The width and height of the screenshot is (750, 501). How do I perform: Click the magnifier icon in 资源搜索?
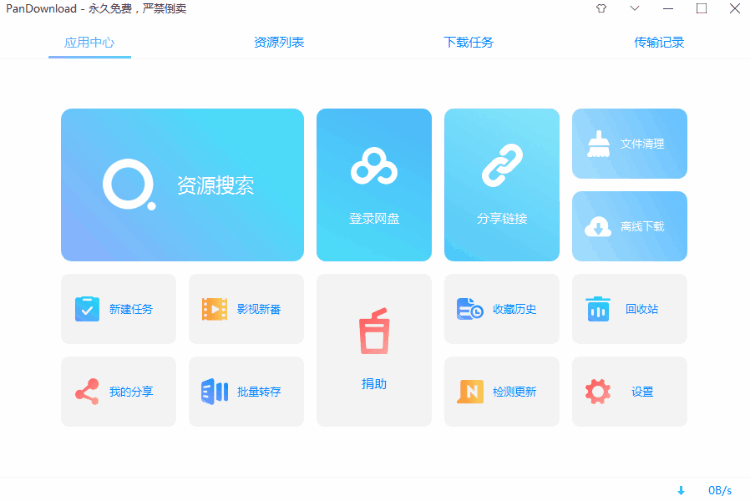pyautogui.click(x=129, y=185)
